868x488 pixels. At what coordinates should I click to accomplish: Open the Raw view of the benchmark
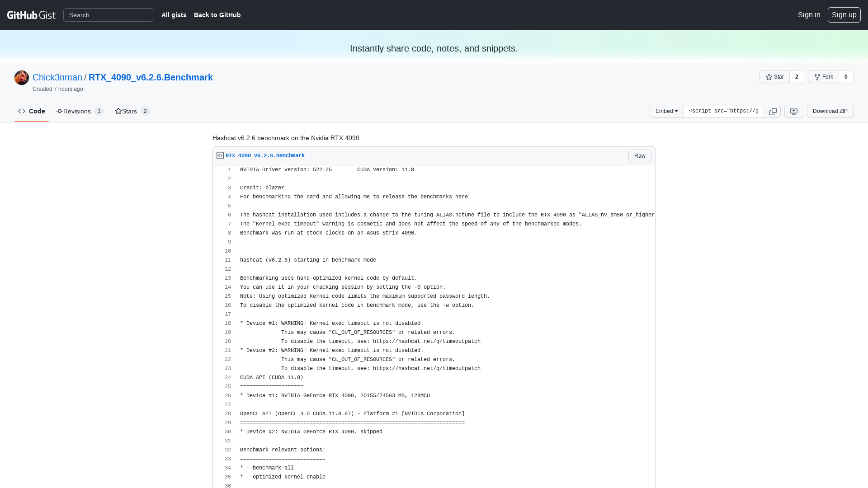pos(639,155)
